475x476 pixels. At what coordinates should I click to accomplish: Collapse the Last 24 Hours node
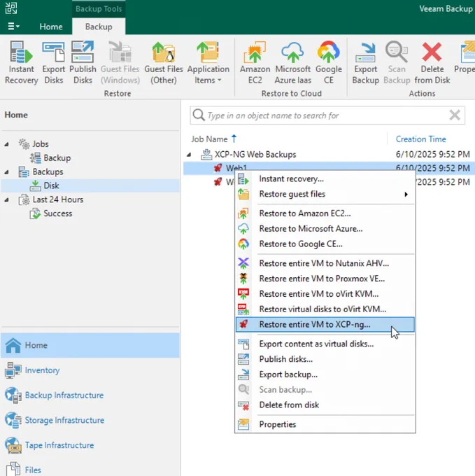[x=6, y=200]
